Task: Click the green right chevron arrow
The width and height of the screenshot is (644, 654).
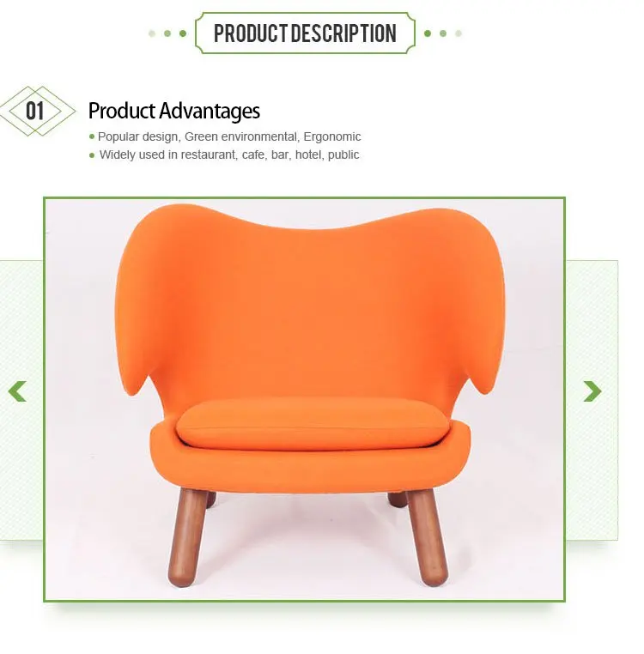Action: click(592, 391)
